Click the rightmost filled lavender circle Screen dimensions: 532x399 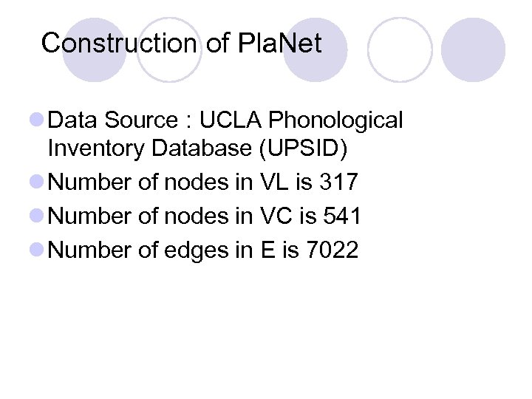473,50
